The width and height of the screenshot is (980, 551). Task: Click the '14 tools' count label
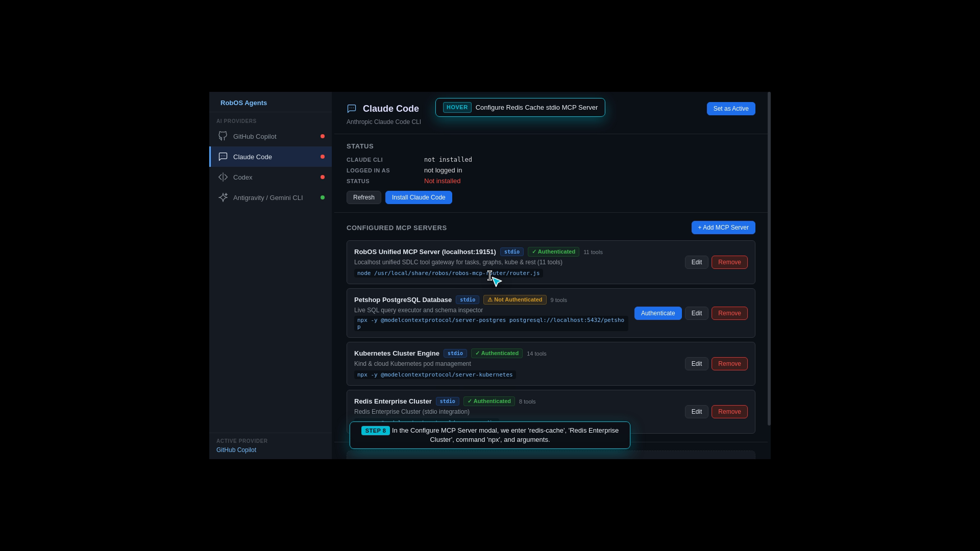(x=536, y=354)
